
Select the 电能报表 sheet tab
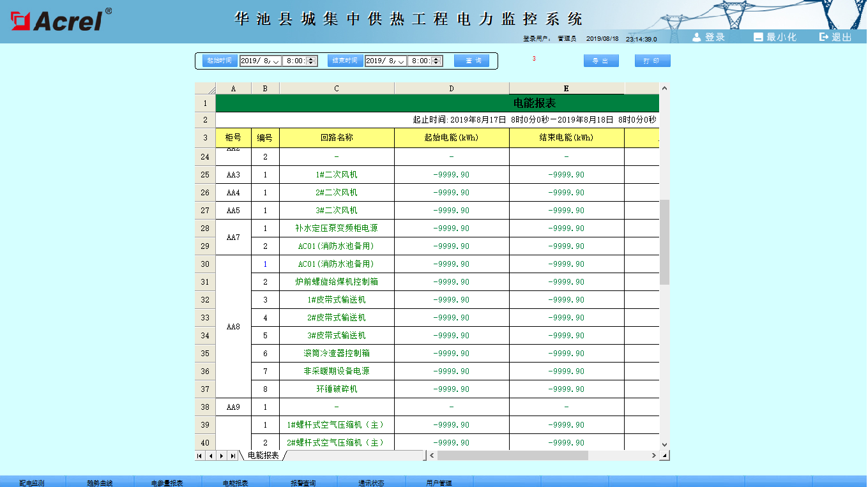click(263, 456)
